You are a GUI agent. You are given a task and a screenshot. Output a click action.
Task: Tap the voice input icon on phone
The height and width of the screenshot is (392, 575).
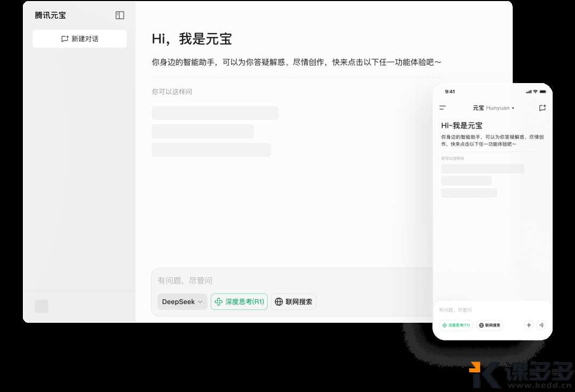point(541,325)
